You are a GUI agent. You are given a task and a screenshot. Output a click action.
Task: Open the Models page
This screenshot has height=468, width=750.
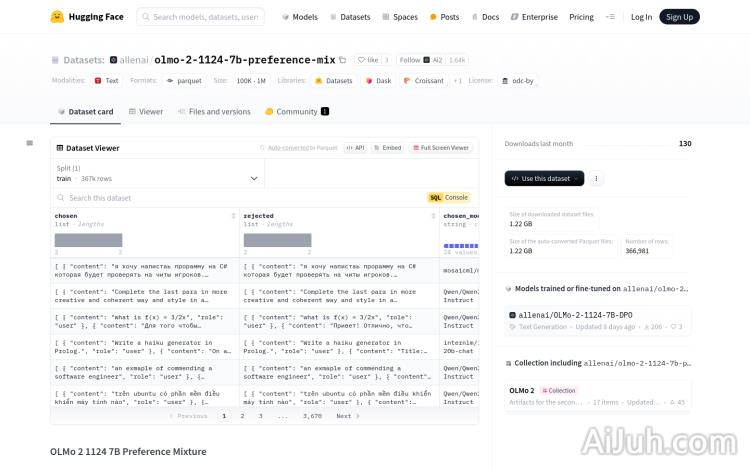tap(300, 17)
